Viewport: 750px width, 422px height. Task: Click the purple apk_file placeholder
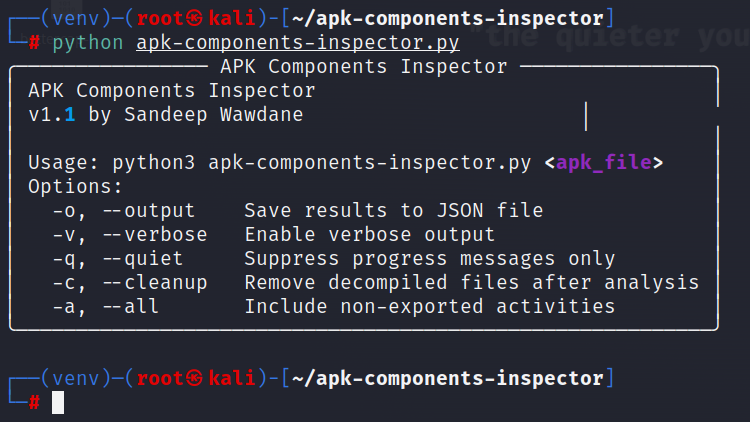(604, 163)
